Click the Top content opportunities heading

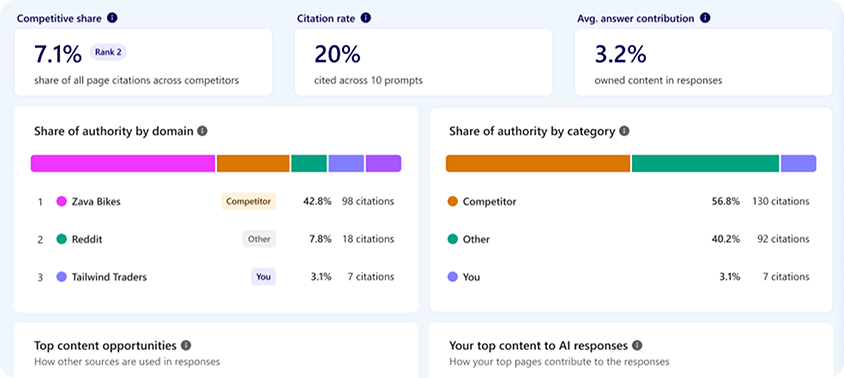point(105,345)
